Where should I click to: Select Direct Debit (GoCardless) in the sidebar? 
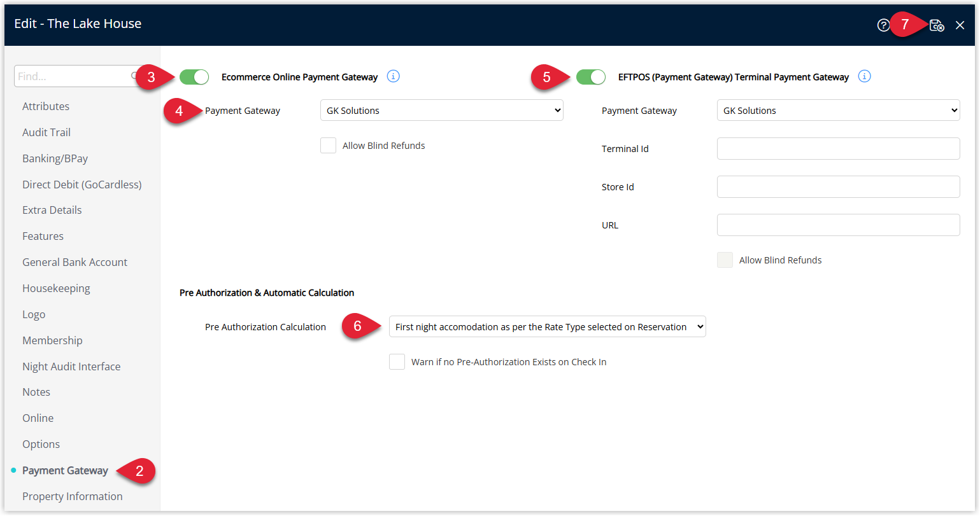(x=82, y=185)
